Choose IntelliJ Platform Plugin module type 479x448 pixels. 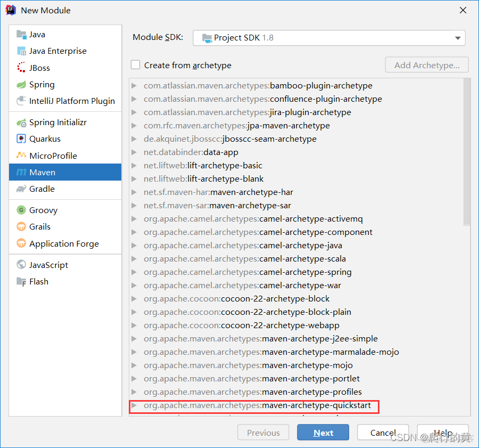72,101
